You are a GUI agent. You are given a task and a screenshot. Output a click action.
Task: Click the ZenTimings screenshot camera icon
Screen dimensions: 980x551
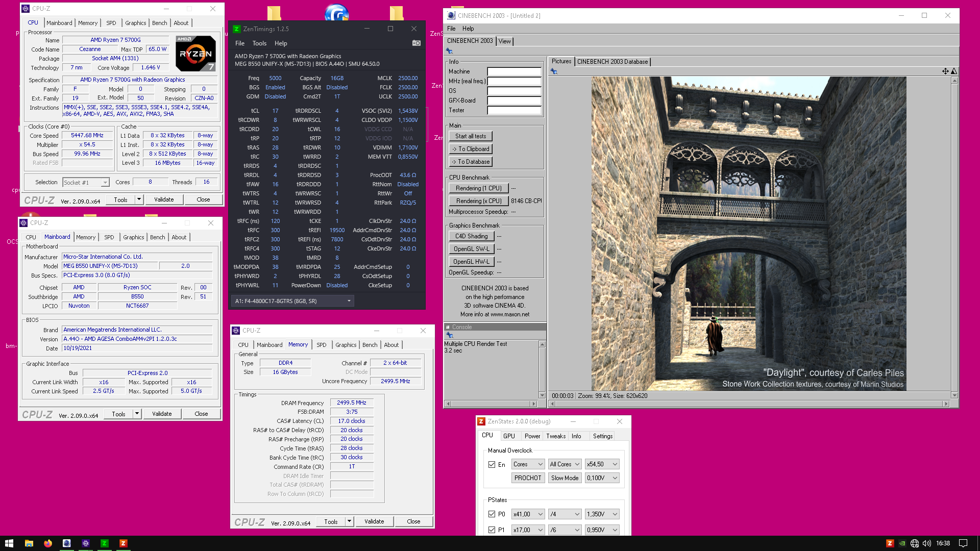(416, 43)
